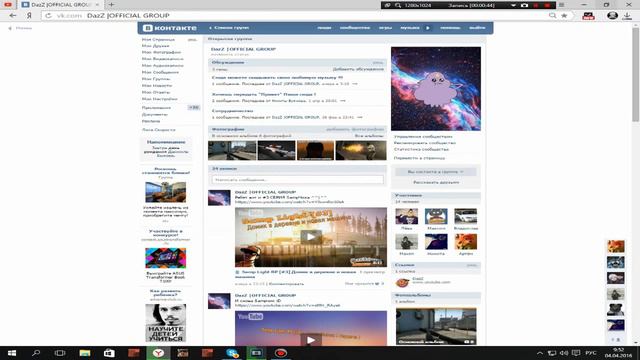Open the 'Статистика сообщества' link
The height and width of the screenshot is (360, 640).
[x=421, y=149]
